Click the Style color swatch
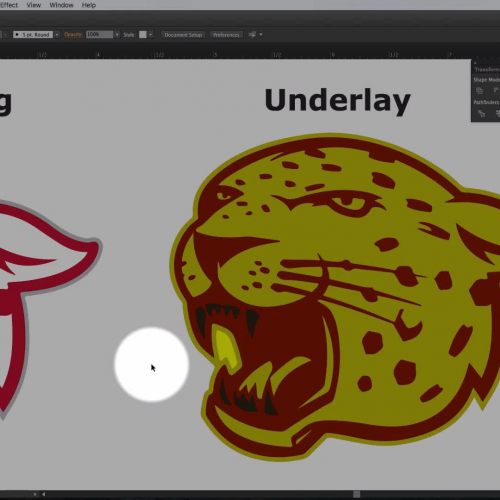500x500 pixels. 143,35
